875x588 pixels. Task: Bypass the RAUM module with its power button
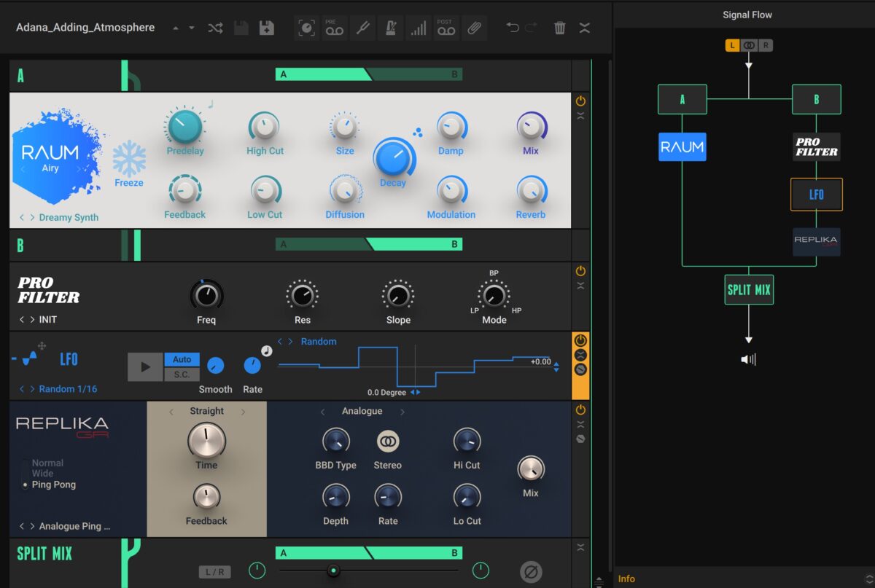tap(580, 101)
